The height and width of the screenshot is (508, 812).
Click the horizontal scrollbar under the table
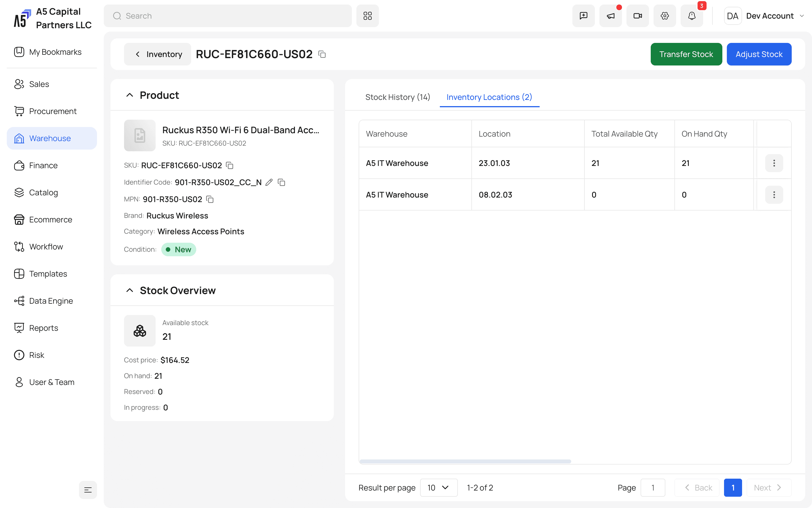coord(465,461)
